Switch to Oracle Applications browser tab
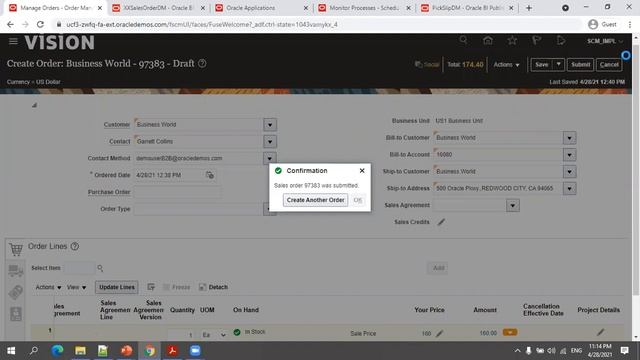640x360 pixels. pyautogui.click(x=261, y=8)
